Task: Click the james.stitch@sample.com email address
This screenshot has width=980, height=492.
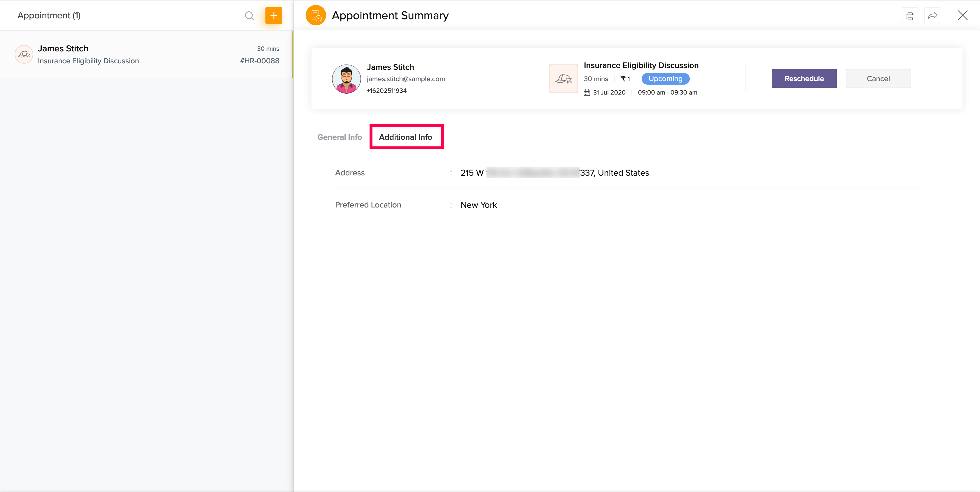Action: coord(405,79)
